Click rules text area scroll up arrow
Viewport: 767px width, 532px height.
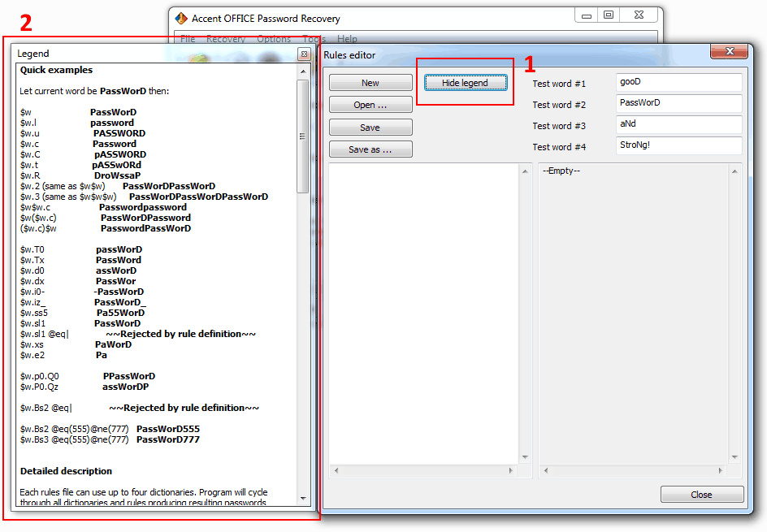pyautogui.click(x=525, y=171)
